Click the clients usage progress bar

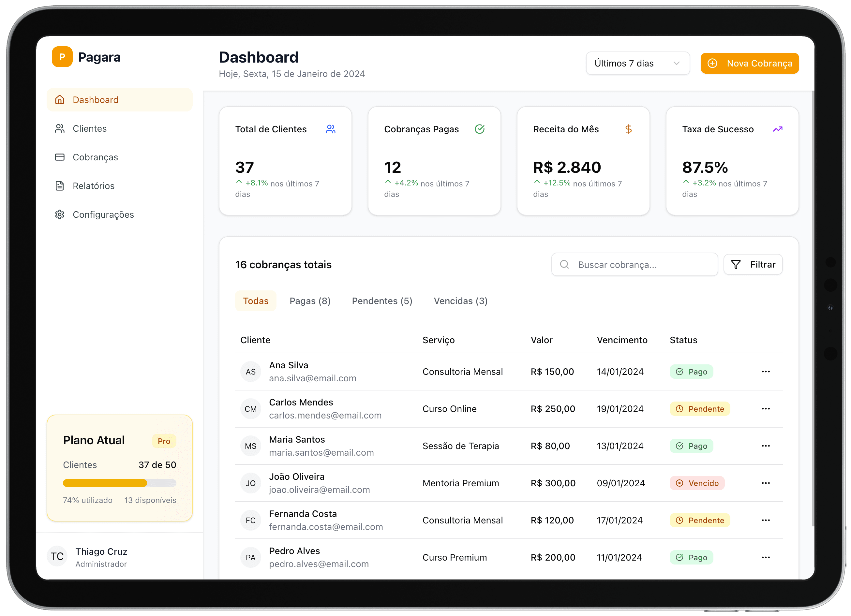pyautogui.click(x=119, y=483)
